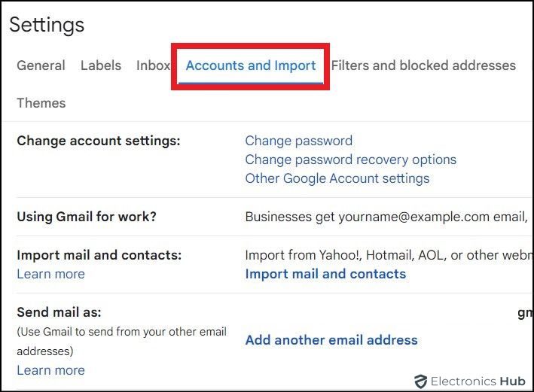Open Change password recovery options
The width and height of the screenshot is (534, 392).
[x=350, y=160]
